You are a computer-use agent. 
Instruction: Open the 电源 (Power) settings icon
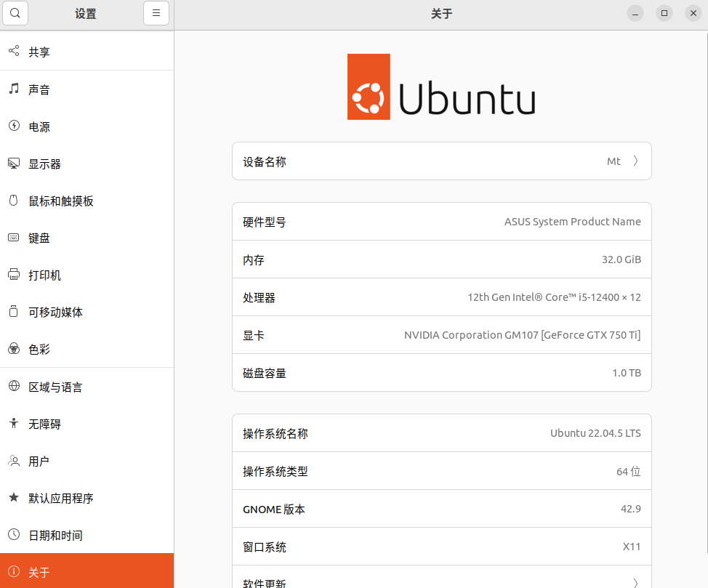click(15, 126)
